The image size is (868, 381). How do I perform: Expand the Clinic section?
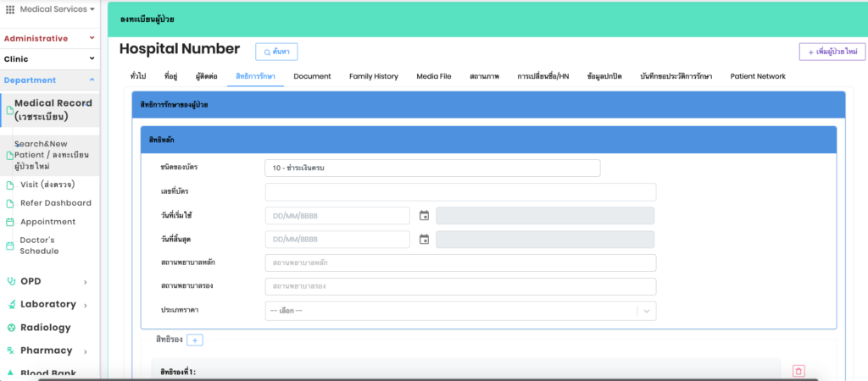point(92,60)
